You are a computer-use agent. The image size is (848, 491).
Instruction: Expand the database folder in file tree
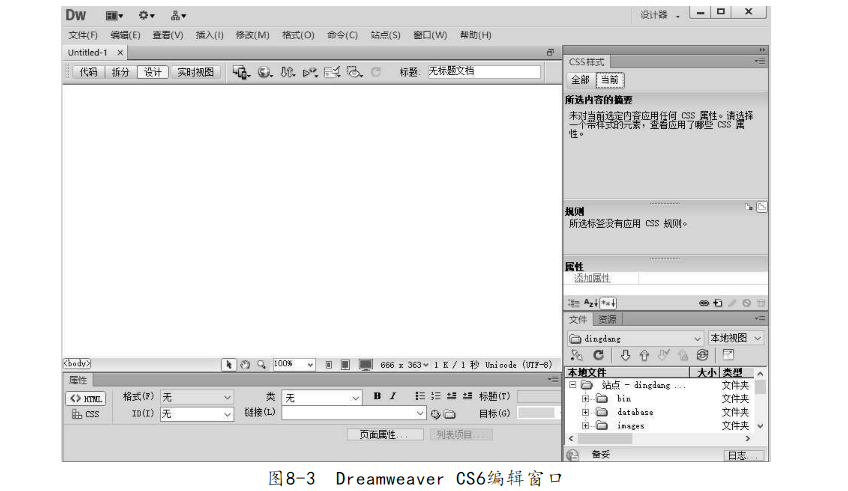pos(586,412)
